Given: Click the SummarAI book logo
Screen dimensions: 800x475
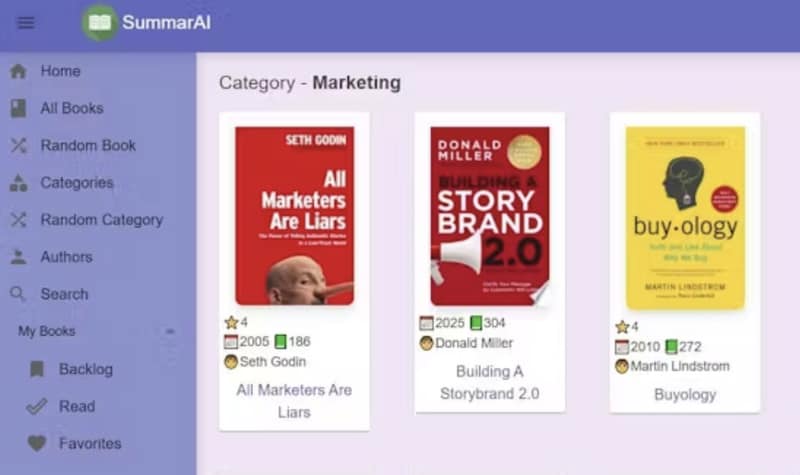Looking at the screenshot, I should point(100,23).
